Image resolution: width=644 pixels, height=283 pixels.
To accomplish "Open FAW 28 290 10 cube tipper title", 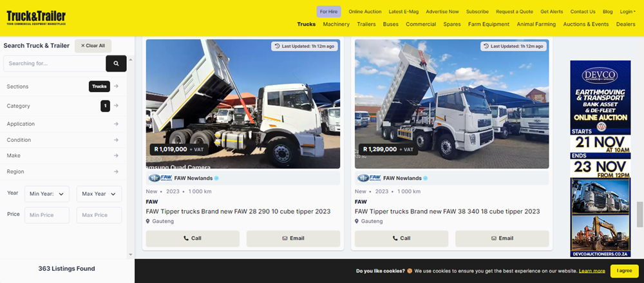I will click(238, 211).
